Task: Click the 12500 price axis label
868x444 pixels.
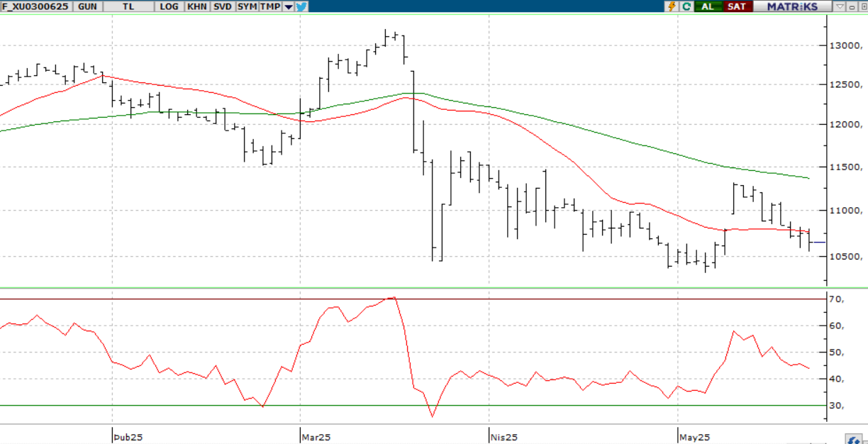Action: pyautogui.click(x=847, y=84)
